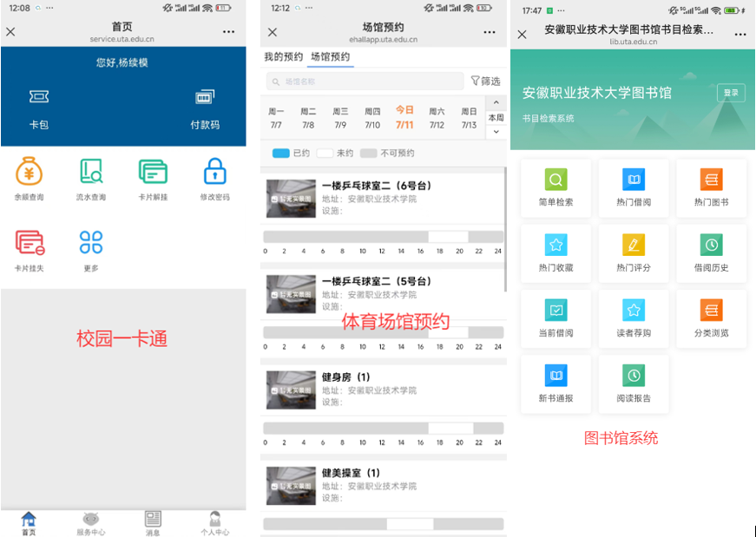Click the white 未约 legend swatch
The width and height of the screenshot is (756, 537).
[325, 154]
